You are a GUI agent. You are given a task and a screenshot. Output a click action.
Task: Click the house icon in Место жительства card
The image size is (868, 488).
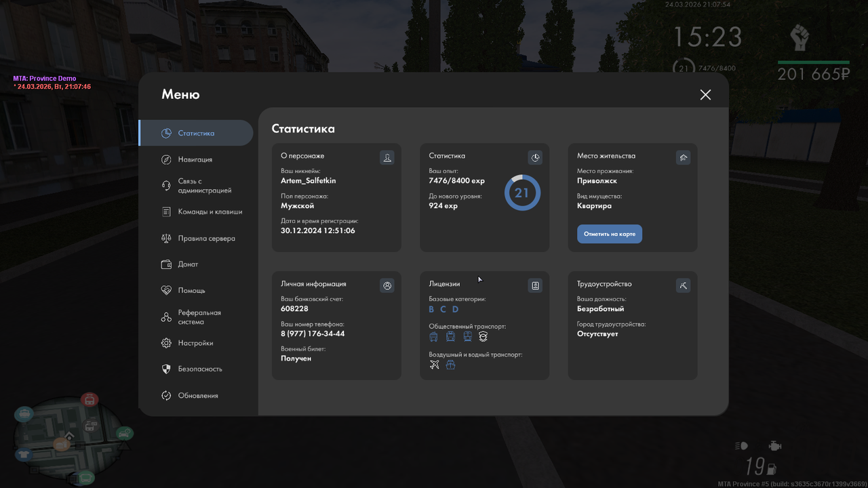pos(683,158)
